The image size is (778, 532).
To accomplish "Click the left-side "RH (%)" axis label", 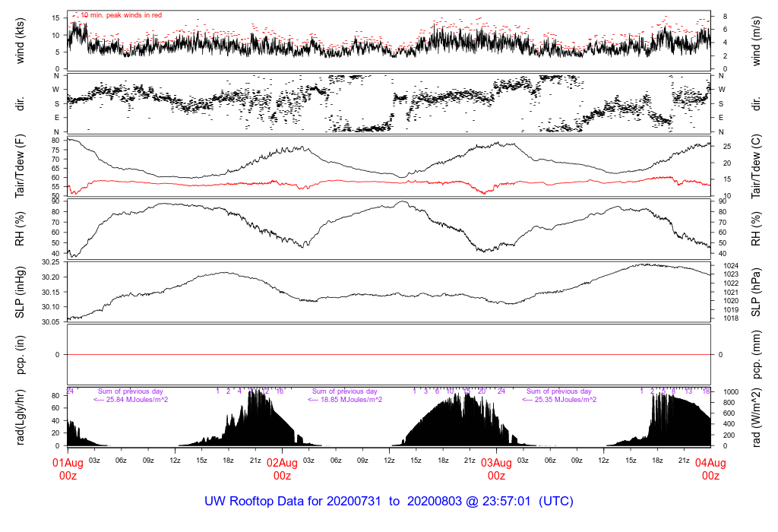I will (x=21, y=230).
